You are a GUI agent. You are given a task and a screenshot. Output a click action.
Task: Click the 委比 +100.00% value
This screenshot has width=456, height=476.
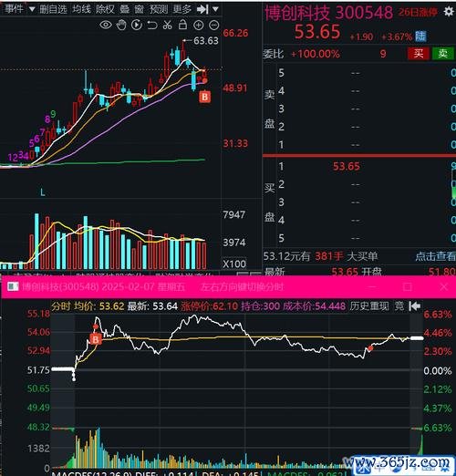pyautogui.click(x=316, y=54)
